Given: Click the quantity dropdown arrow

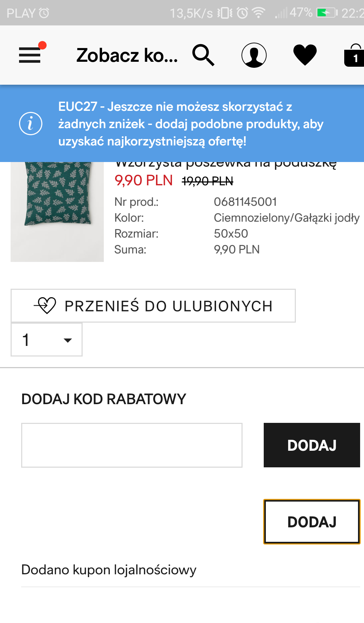Looking at the screenshot, I should tap(67, 340).
